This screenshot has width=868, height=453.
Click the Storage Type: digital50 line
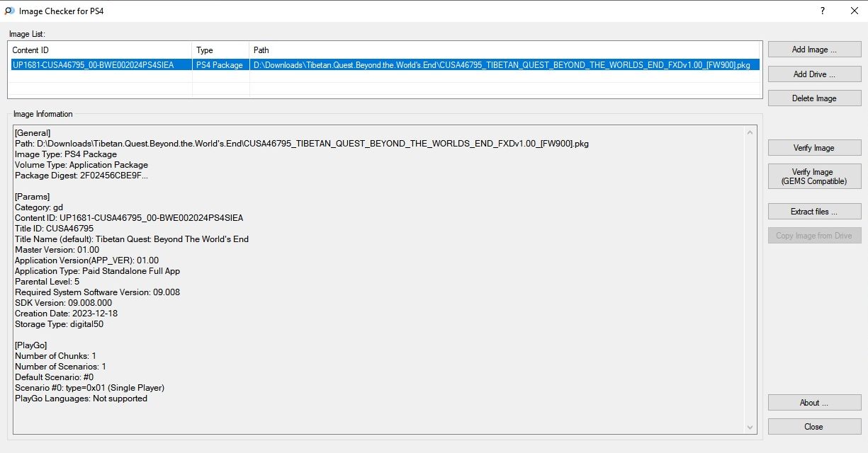(x=60, y=324)
